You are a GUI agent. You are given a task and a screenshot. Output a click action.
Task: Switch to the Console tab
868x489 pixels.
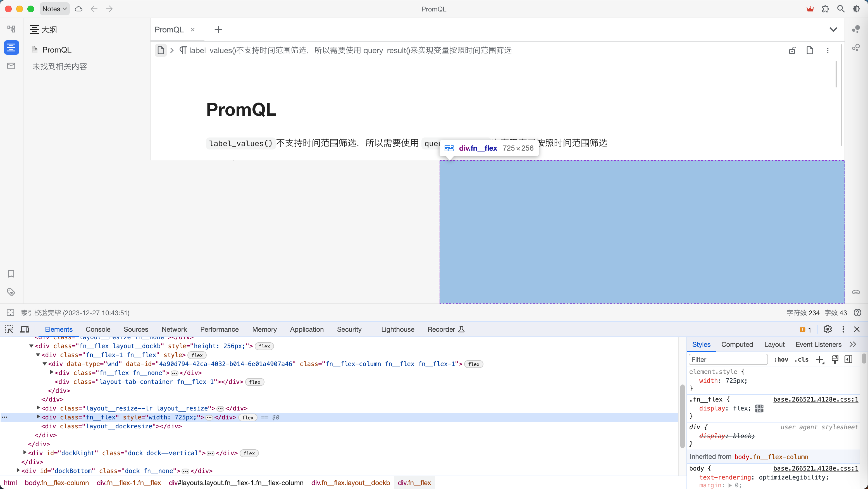coord(98,329)
